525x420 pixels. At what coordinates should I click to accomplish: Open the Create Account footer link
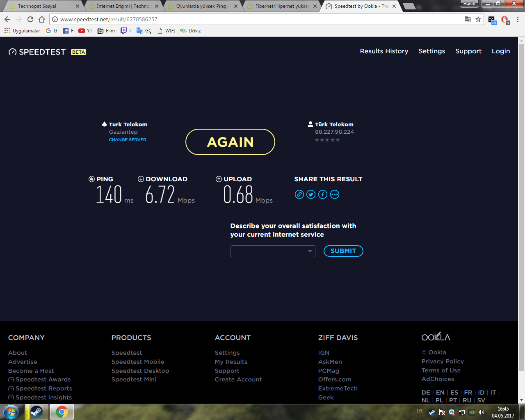tap(238, 379)
